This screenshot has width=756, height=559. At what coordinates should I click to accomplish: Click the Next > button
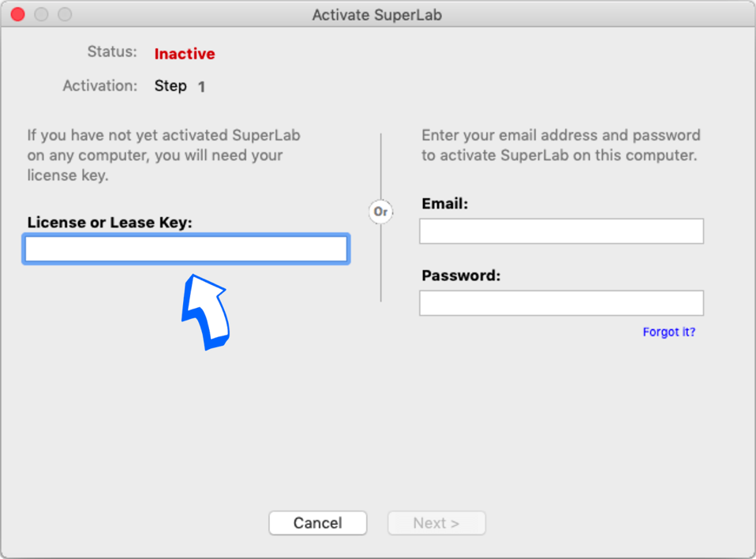436,523
